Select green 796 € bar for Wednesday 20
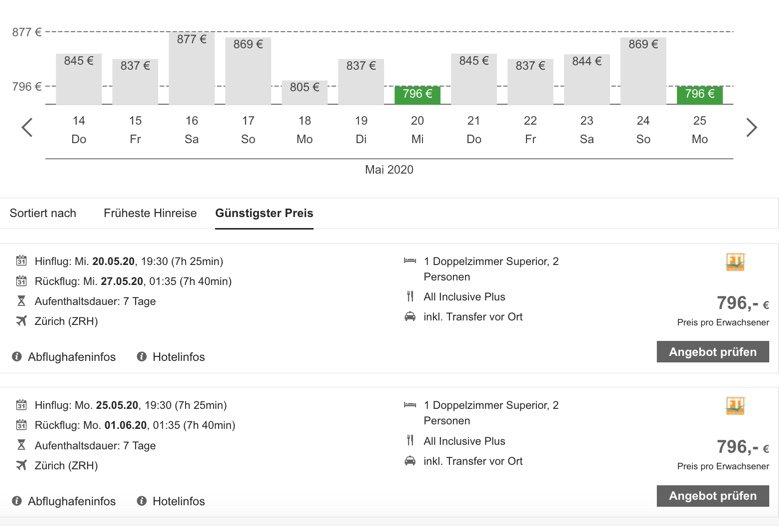This screenshot has height=526, width=779. (417, 95)
